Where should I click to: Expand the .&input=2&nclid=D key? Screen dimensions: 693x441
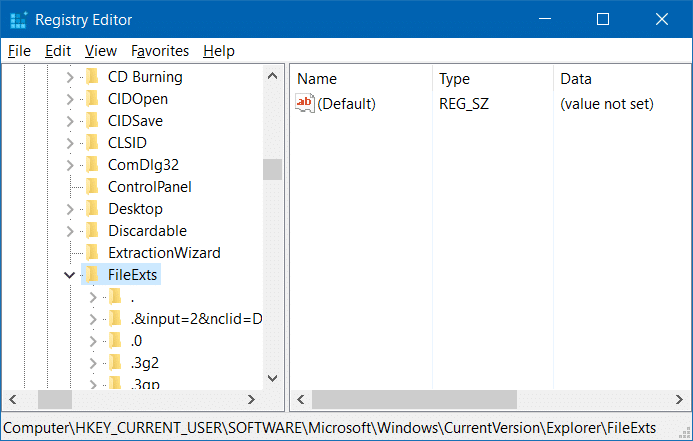tap(93, 319)
